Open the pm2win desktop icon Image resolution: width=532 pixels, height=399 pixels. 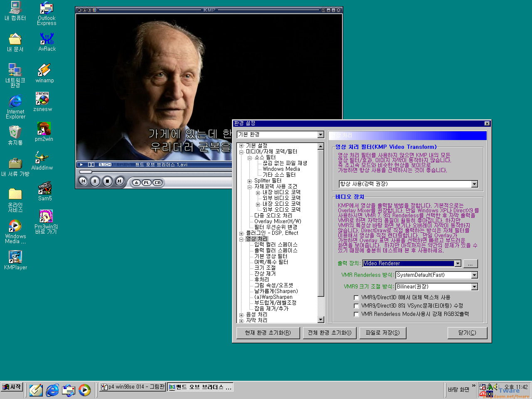[44, 132]
